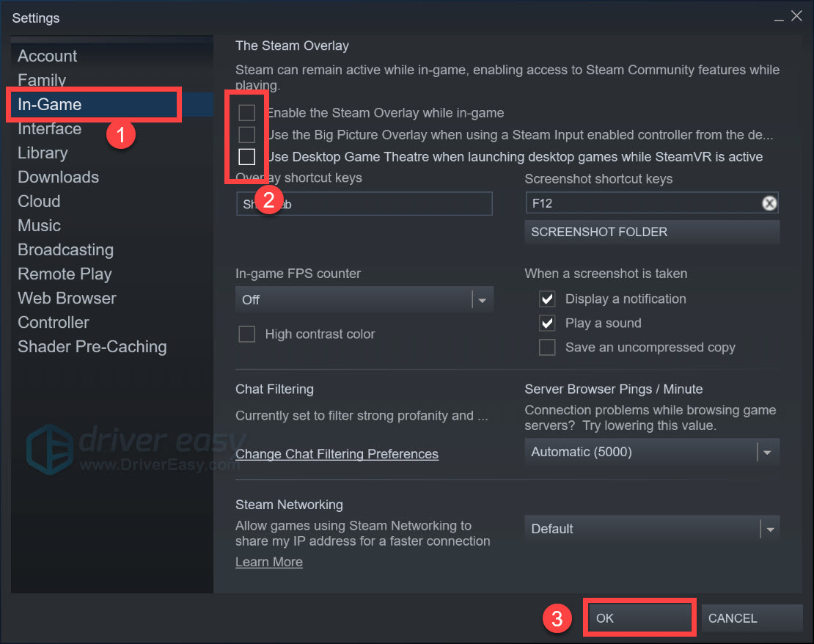Check Save an uncompressed copy

pyautogui.click(x=546, y=347)
